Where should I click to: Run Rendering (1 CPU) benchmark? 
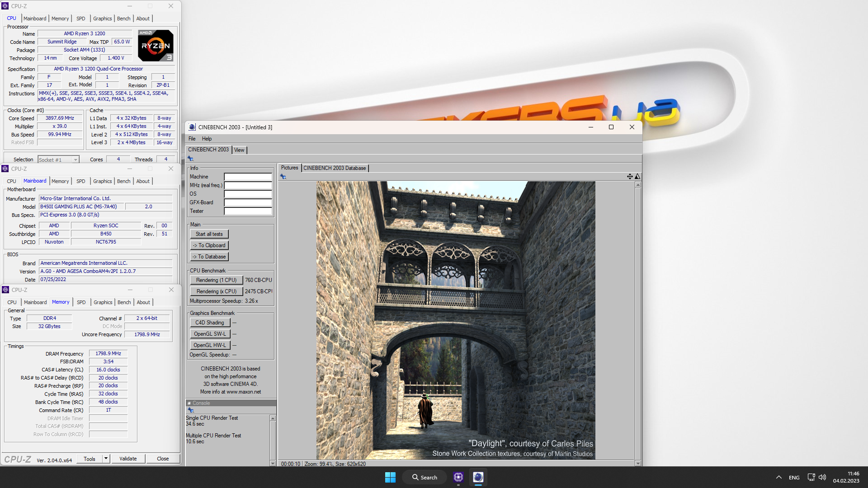click(x=216, y=280)
